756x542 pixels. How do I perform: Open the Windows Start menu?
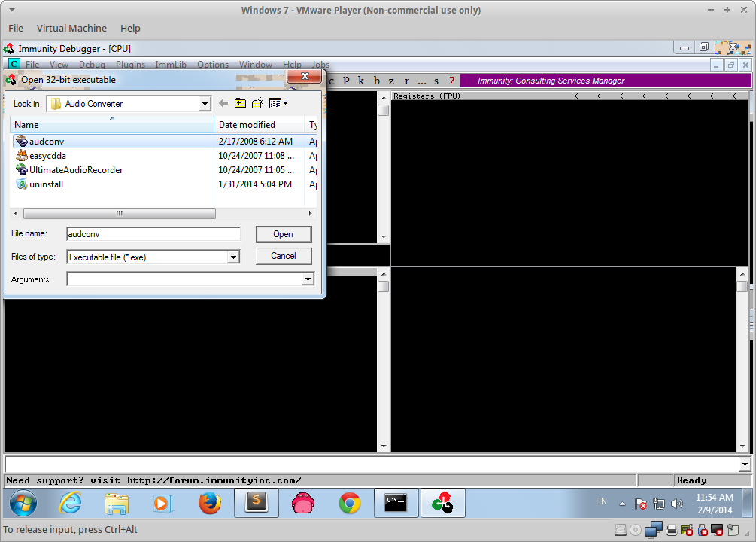[x=23, y=503]
